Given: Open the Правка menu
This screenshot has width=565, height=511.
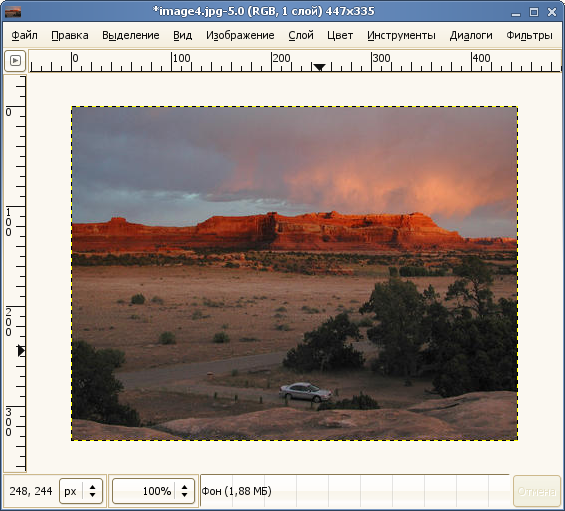Looking at the screenshot, I should pyautogui.click(x=70, y=35).
